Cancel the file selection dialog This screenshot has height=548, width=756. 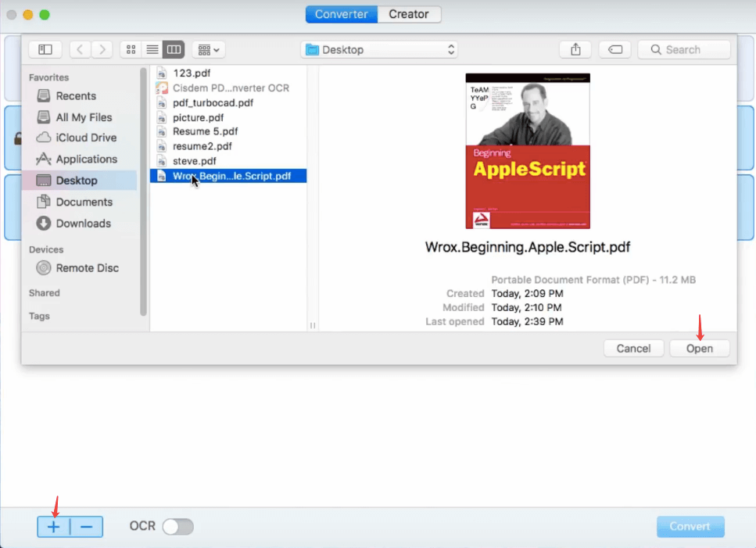633,349
